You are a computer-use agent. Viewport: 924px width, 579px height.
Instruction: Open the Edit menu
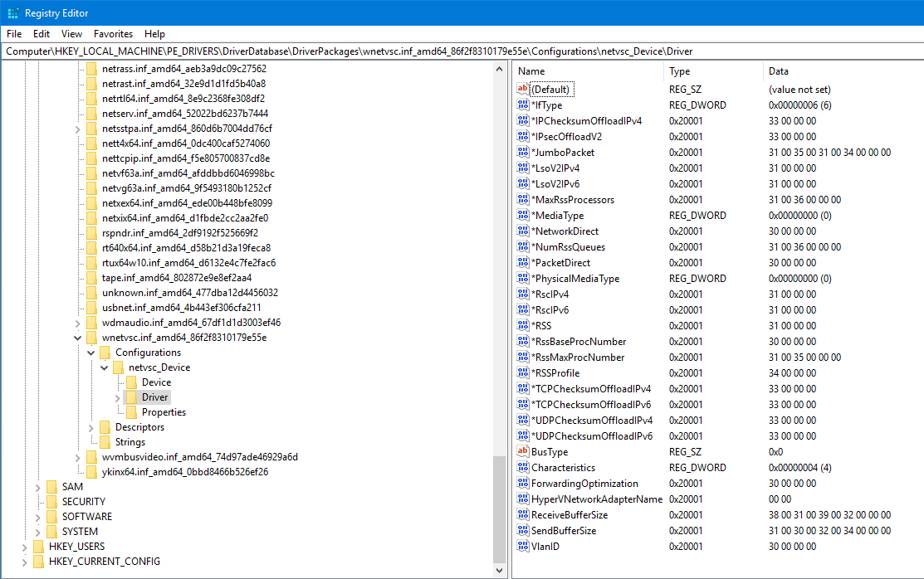pos(42,34)
